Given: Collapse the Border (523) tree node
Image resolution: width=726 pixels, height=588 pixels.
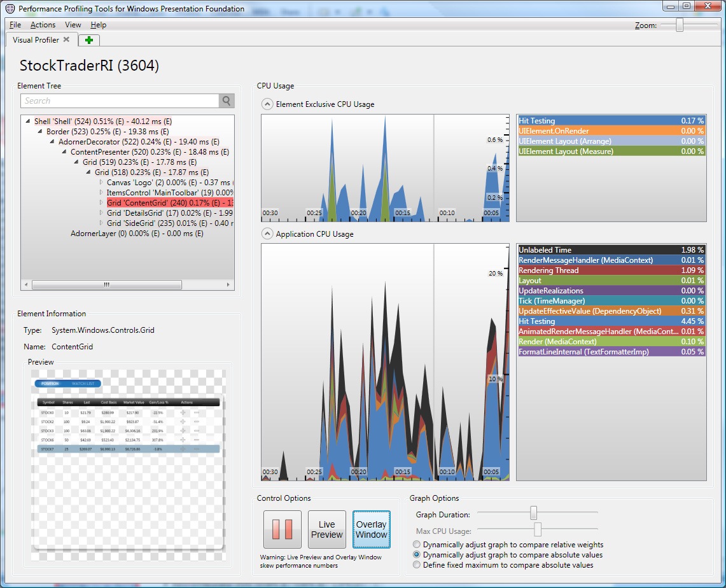Looking at the screenshot, I should pos(40,132).
